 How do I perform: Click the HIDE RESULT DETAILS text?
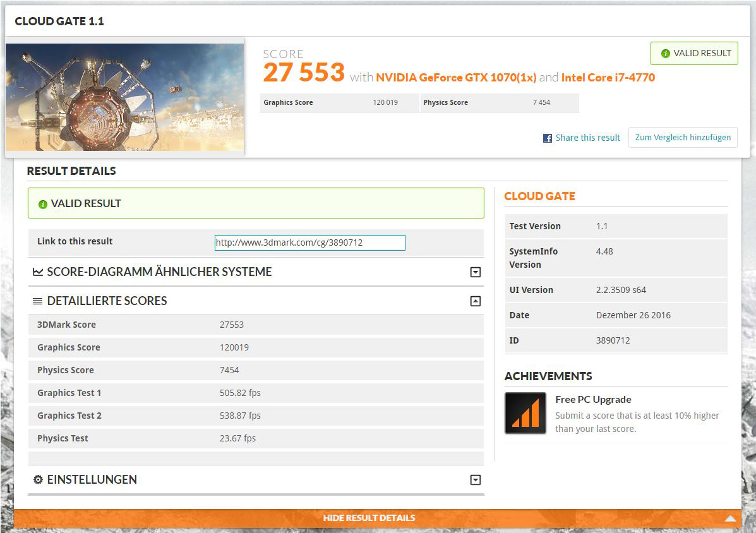pos(369,518)
